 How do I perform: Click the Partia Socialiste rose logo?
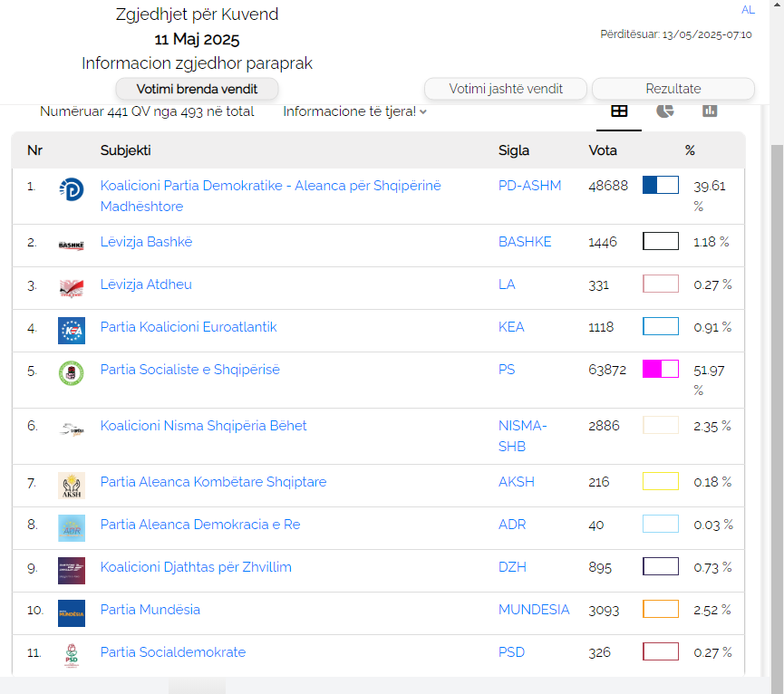click(71, 373)
